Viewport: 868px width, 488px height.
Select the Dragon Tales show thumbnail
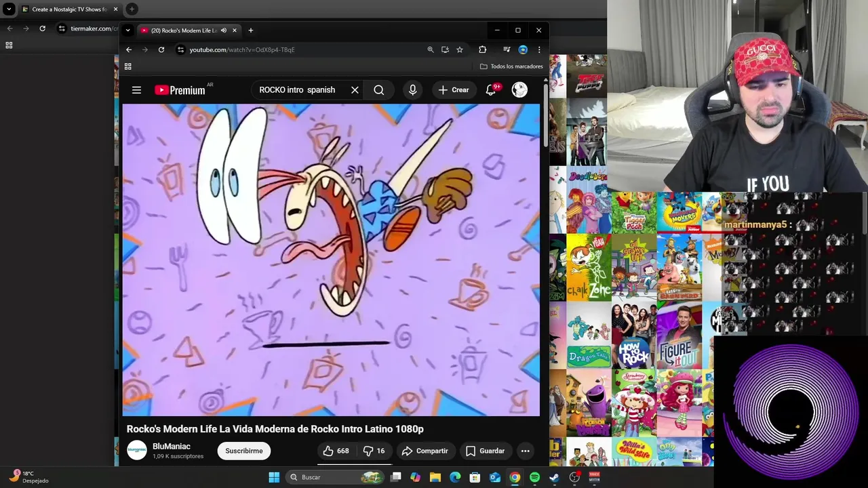pyautogui.click(x=589, y=335)
